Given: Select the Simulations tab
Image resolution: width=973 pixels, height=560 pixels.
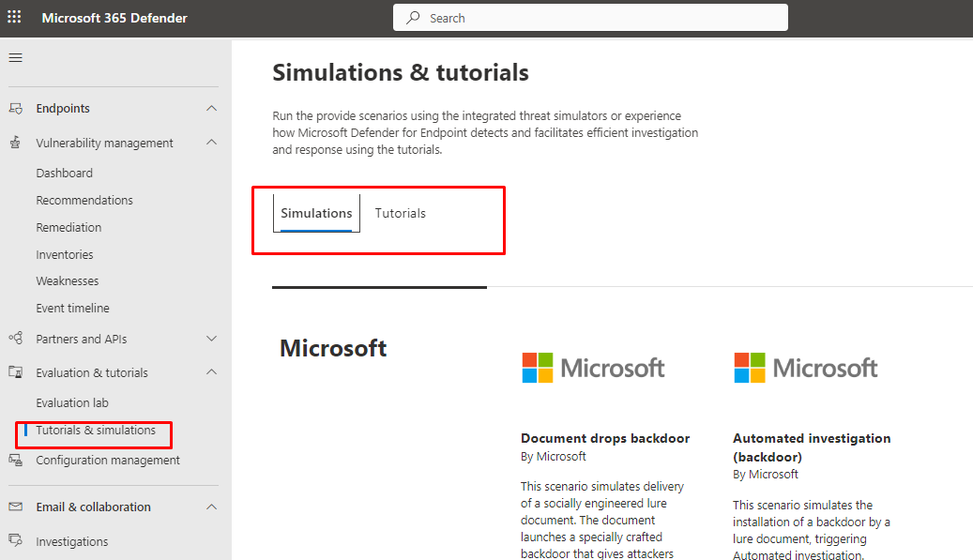Looking at the screenshot, I should (316, 213).
